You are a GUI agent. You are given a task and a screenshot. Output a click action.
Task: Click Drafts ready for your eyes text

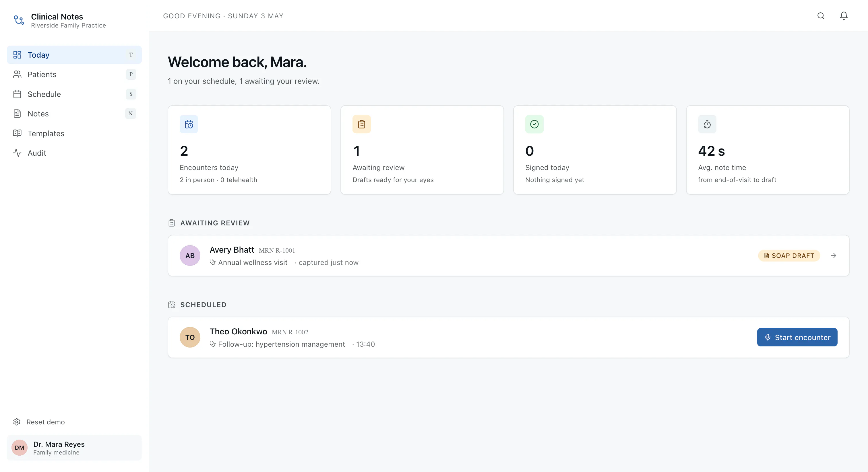pyautogui.click(x=393, y=180)
